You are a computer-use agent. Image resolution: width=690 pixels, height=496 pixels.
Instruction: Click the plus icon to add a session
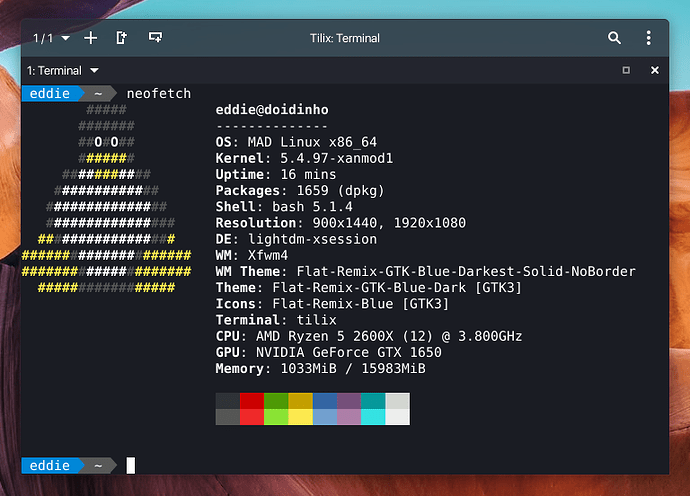click(x=91, y=38)
